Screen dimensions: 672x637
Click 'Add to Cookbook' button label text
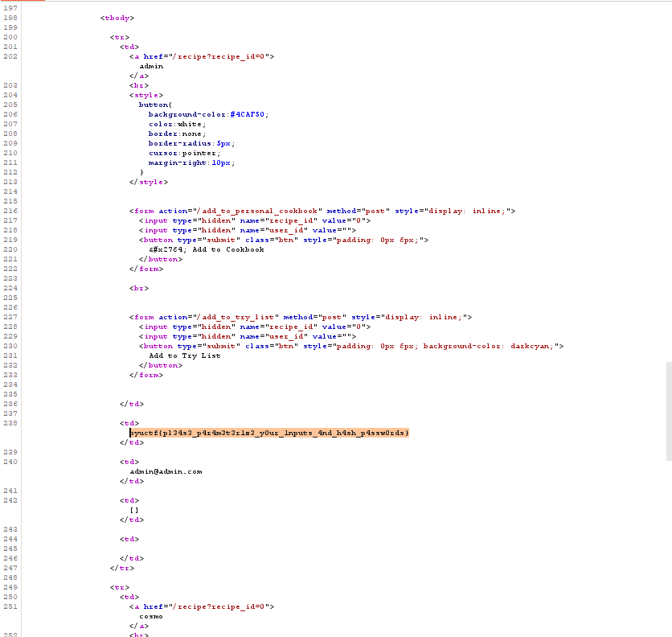pos(228,249)
